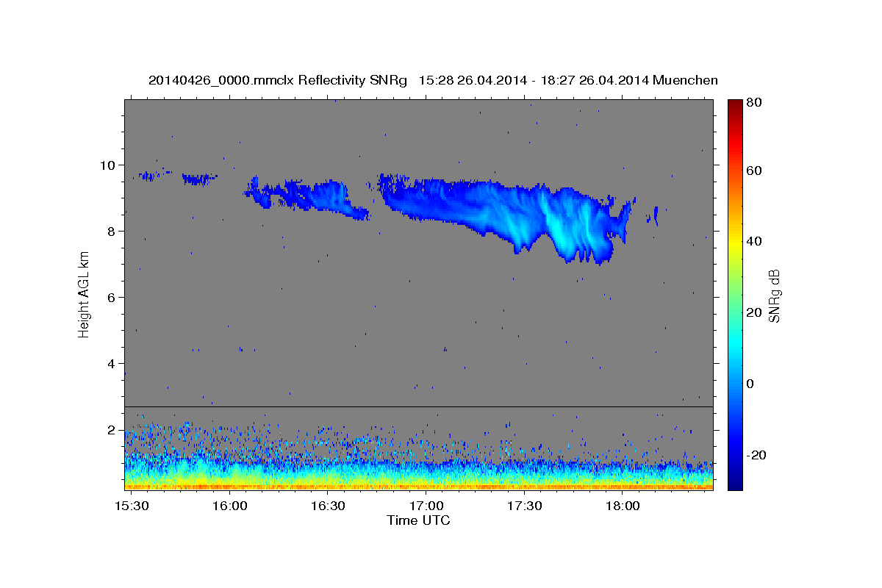Click the height tick label 6

112,297
